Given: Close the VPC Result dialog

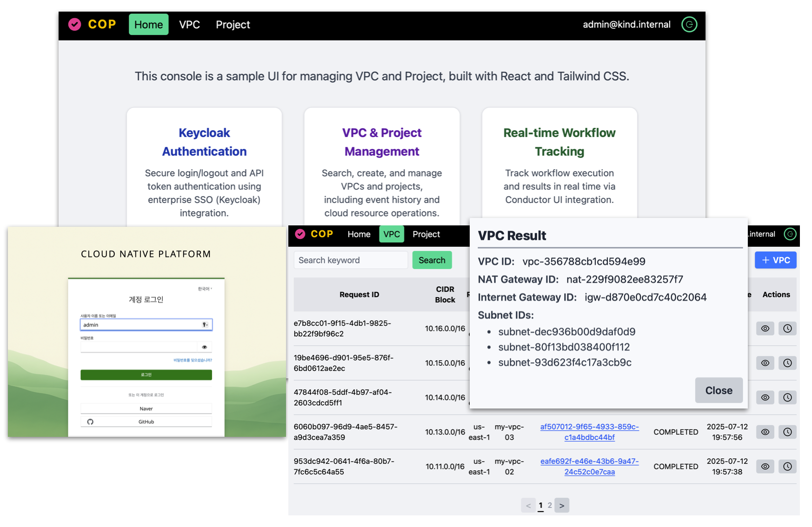Looking at the screenshot, I should 719,390.
